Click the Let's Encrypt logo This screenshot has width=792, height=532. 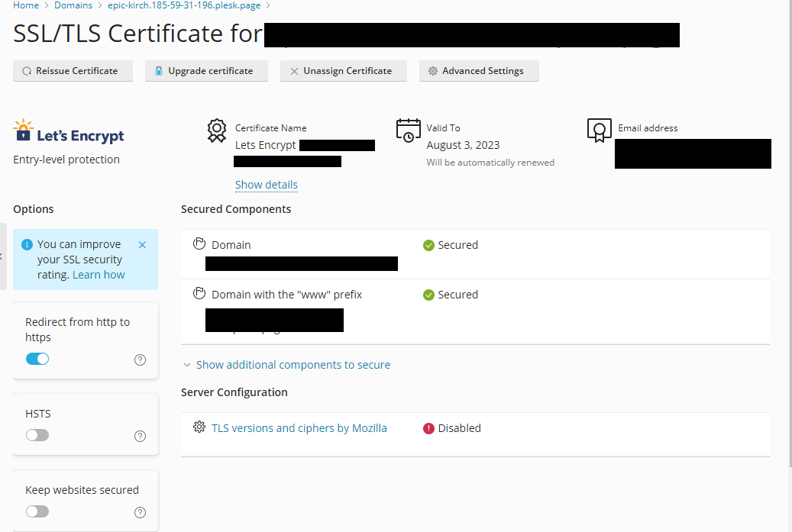[69, 132]
